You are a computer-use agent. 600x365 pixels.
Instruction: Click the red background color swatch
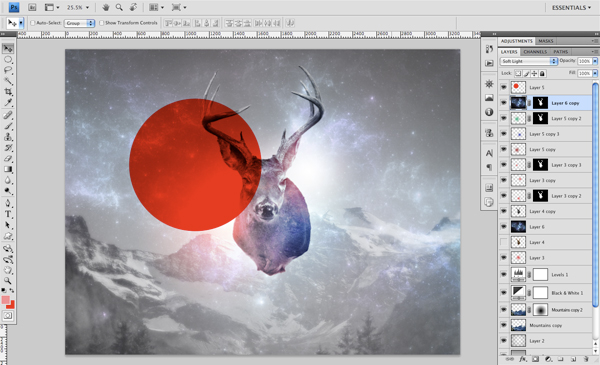[11, 305]
